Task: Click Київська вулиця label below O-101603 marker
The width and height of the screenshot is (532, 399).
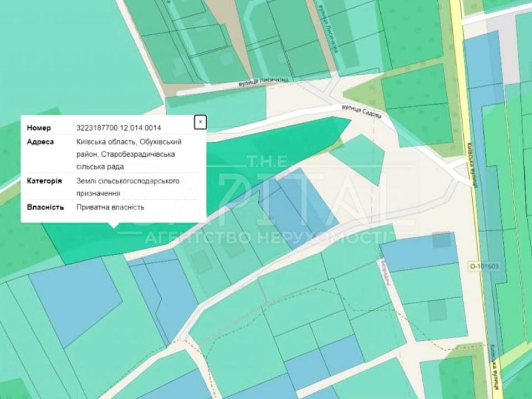Action: (494, 361)
